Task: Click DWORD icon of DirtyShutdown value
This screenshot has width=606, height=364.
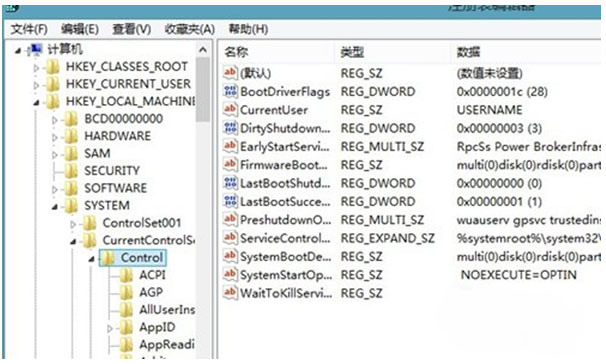Action: tap(230, 128)
